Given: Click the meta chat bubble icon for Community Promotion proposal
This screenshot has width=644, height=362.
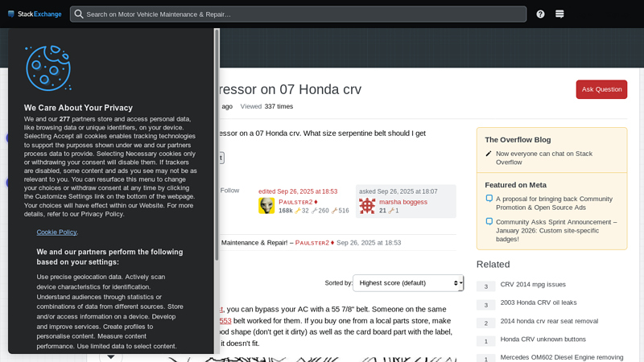Looking at the screenshot, I should point(489,199).
